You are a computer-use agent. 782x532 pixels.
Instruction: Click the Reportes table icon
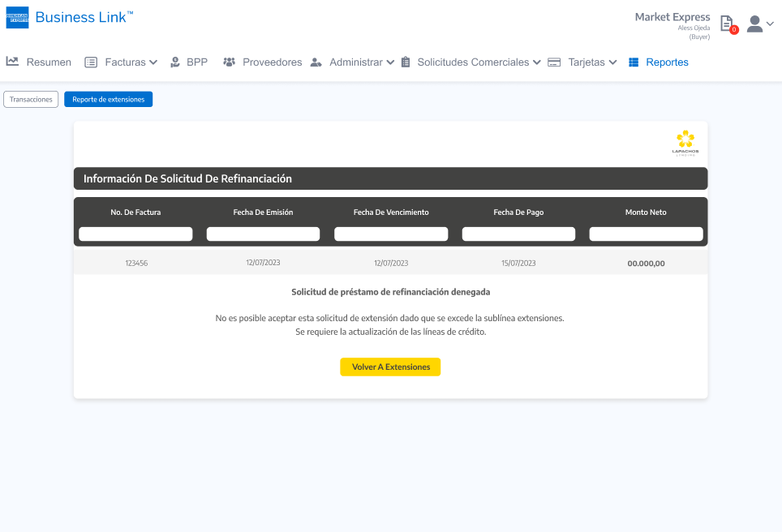[x=634, y=62]
